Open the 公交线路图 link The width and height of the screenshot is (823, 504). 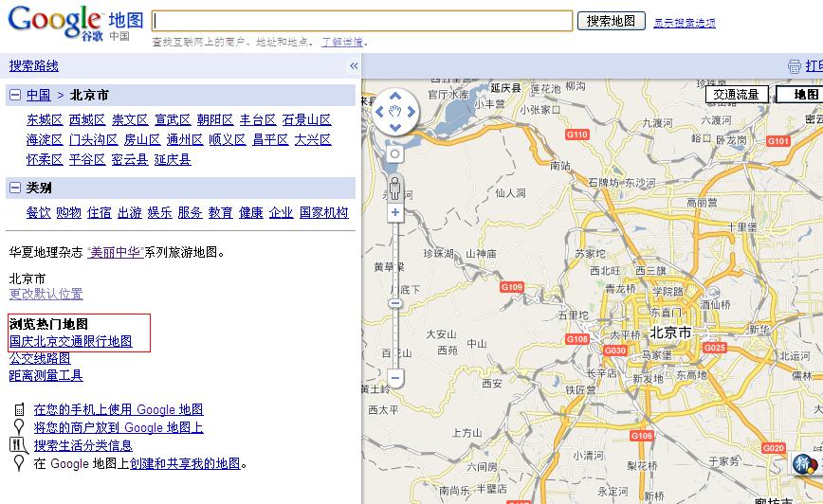tap(40, 359)
